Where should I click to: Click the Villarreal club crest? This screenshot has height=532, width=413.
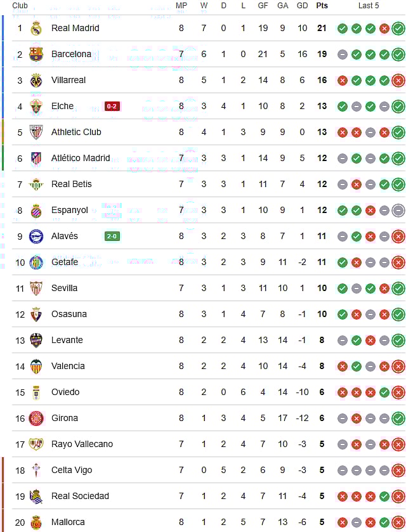[36, 80]
